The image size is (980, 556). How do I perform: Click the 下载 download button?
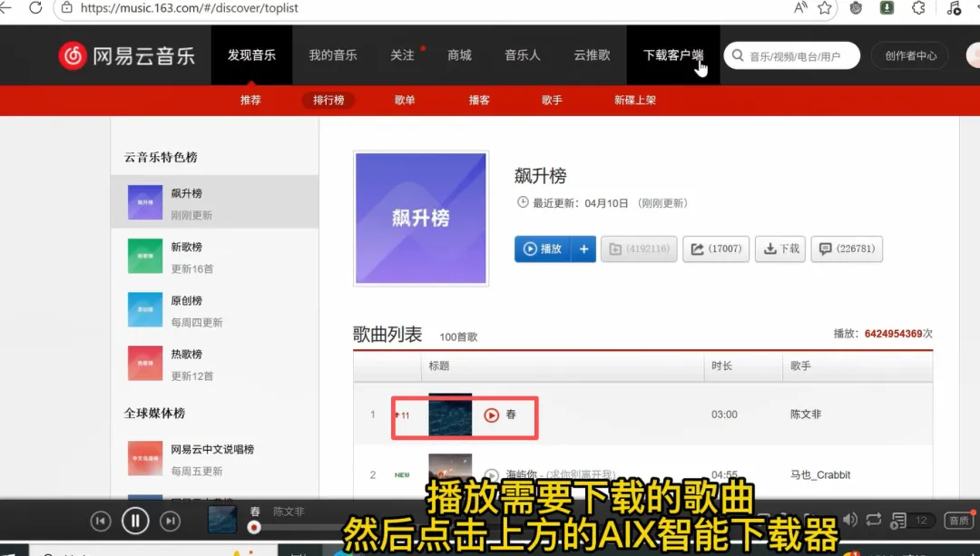pos(780,249)
